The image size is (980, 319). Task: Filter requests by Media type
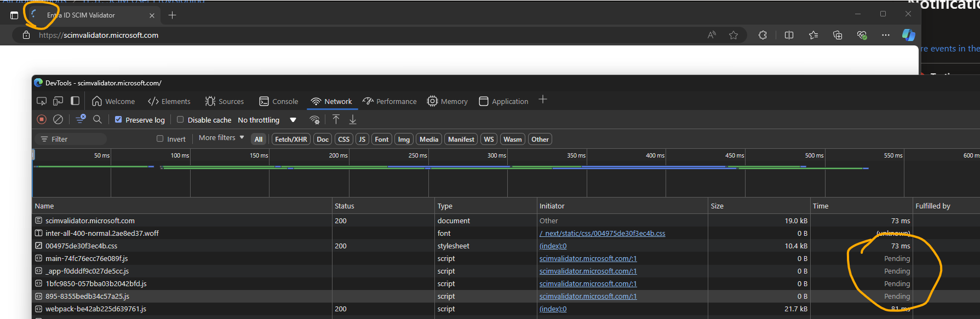point(429,140)
